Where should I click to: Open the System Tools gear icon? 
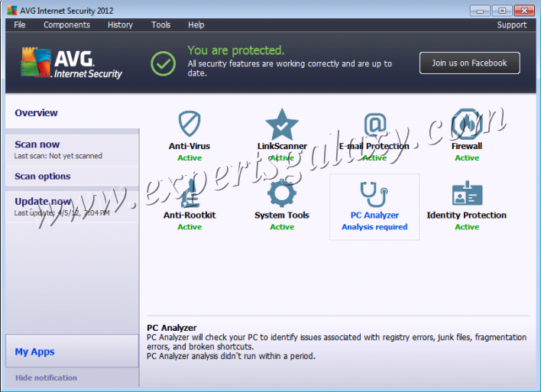[x=282, y=193]
